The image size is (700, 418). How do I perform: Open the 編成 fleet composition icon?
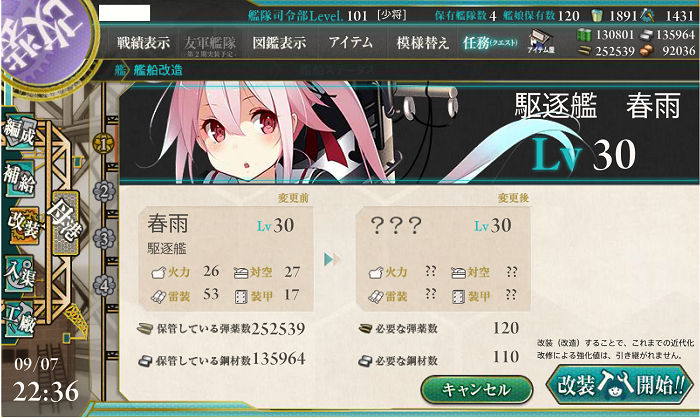coord(20,133)
